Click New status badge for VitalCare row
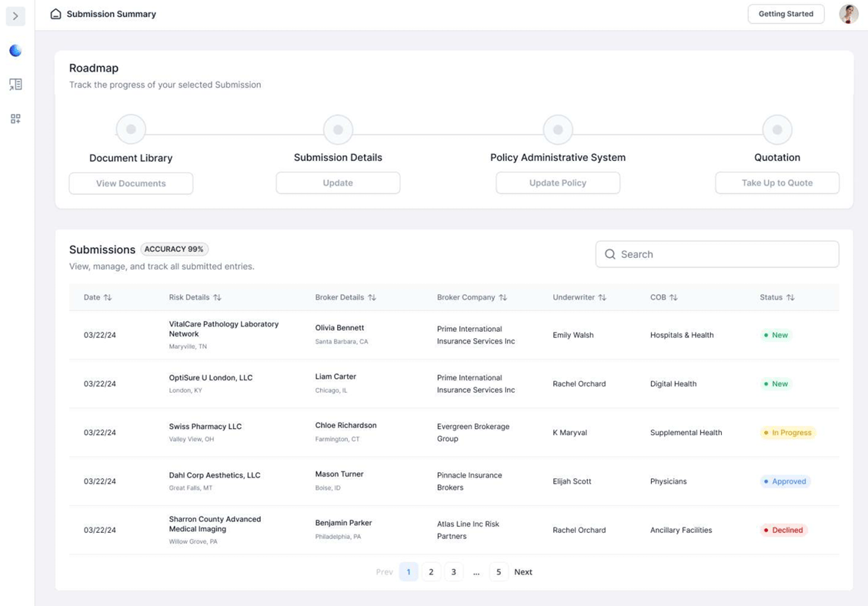 pos(776,335)
